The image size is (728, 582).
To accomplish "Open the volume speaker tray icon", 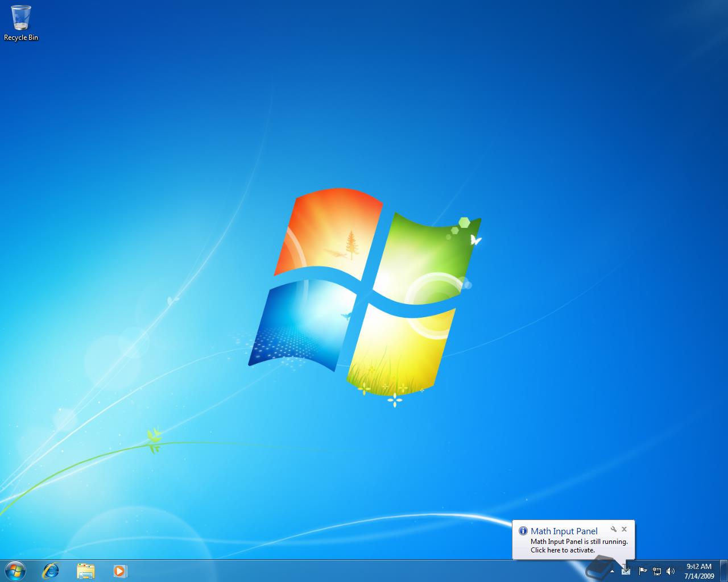I will point(671,571).
